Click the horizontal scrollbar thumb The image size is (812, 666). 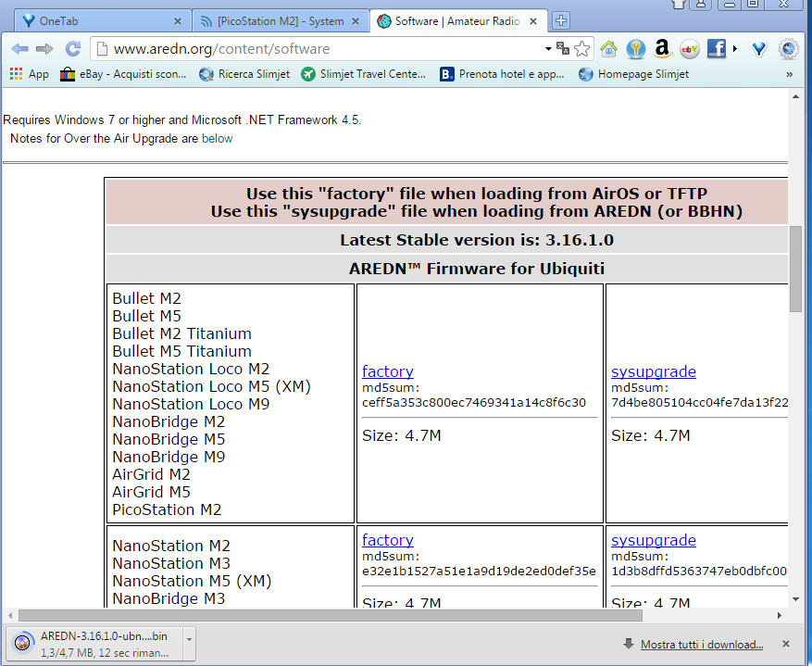pyautogui.click(x=331, y=616)
